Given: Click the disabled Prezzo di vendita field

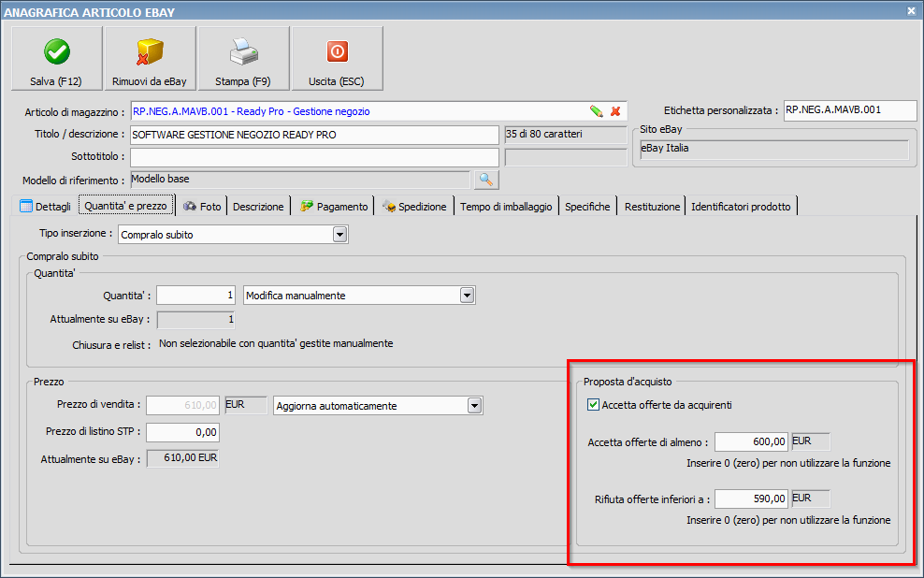Looking at the screenshot, I should [182, 405].
